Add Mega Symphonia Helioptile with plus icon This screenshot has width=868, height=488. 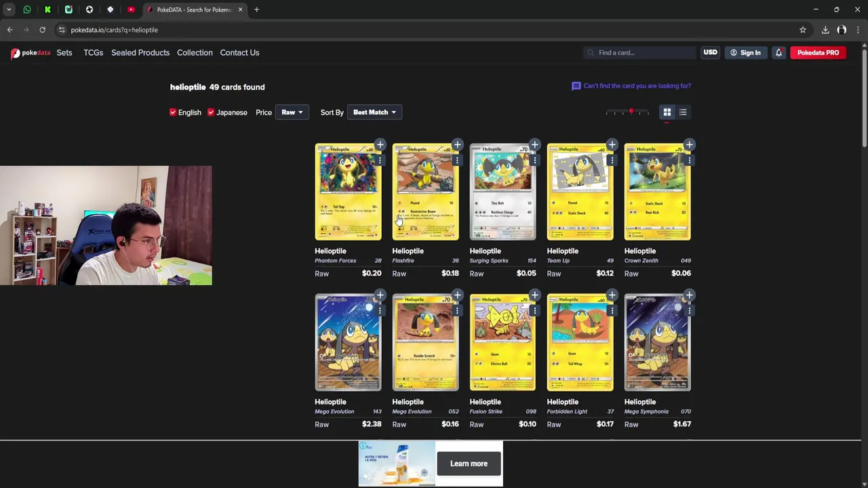click(689, 295)
